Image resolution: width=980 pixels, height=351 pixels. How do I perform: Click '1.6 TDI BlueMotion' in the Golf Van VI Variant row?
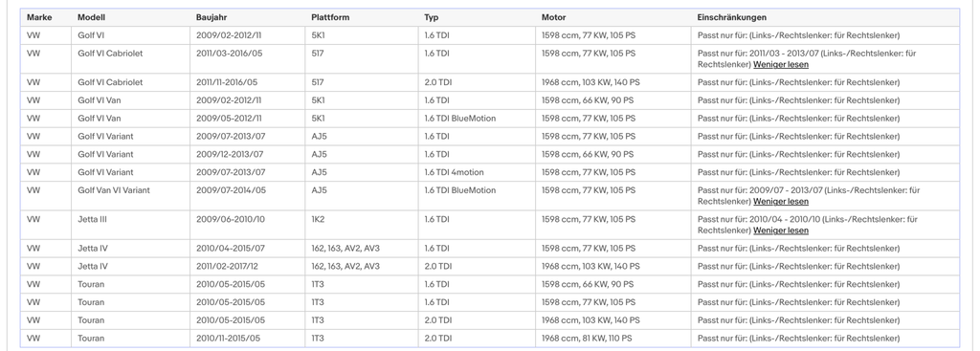460,190
